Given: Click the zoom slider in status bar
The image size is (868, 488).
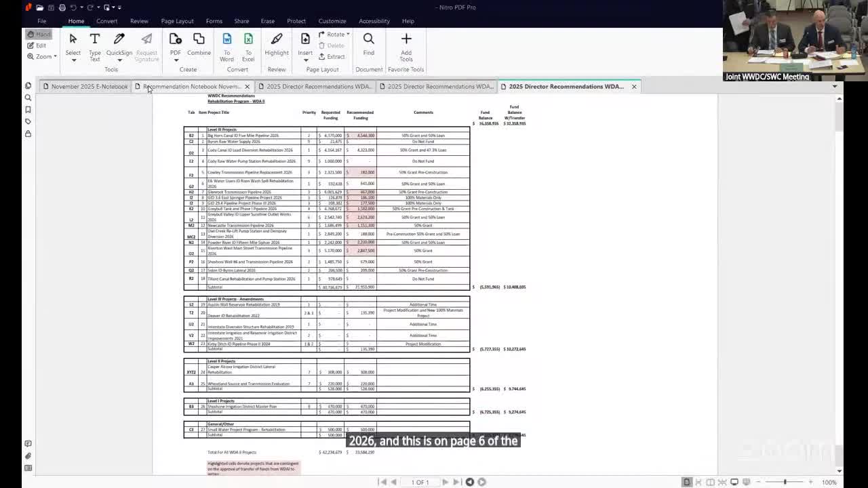Looking at the screenshot, I should pos(785,482).
